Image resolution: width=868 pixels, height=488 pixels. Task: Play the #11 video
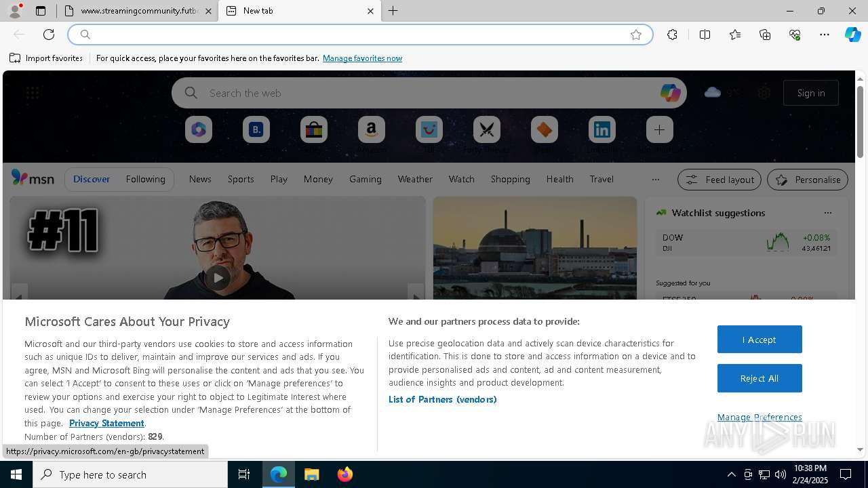coord(217,277)
